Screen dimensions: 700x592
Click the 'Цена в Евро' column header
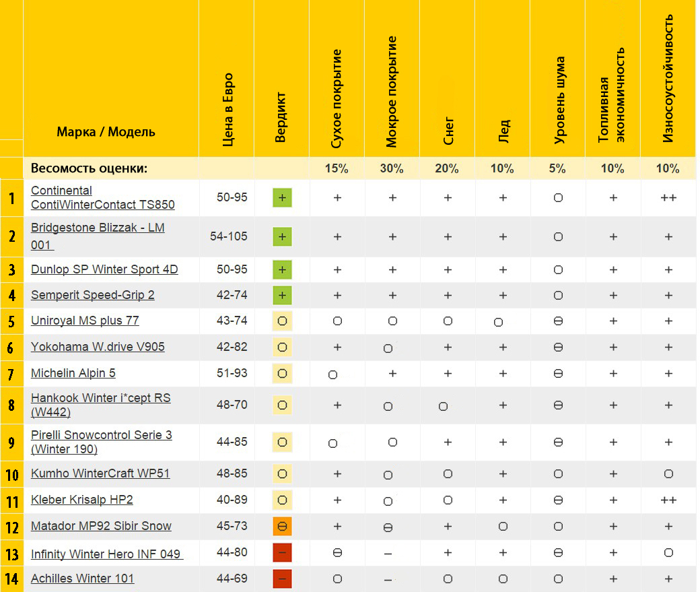[228, 109]
